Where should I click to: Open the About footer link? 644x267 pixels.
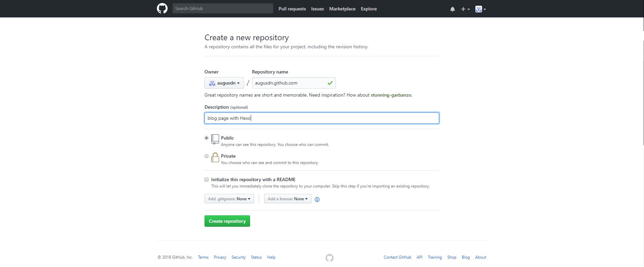[481, 257]
